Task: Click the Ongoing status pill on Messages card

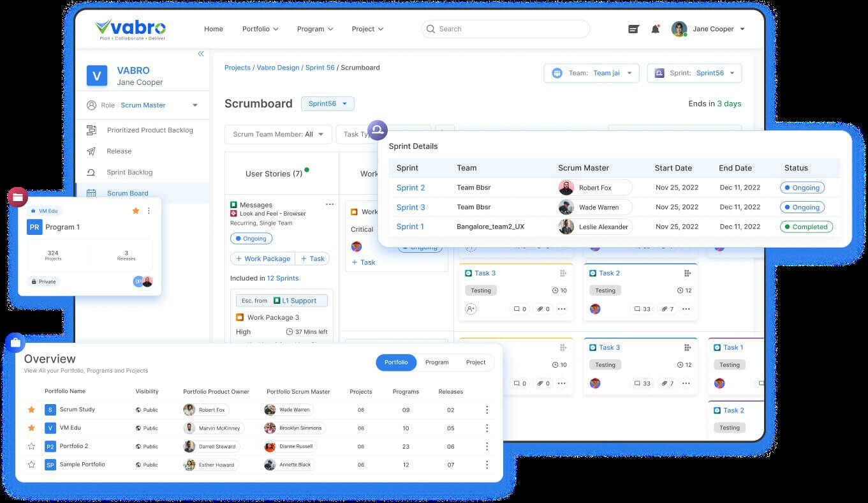Action: point(251,238)
